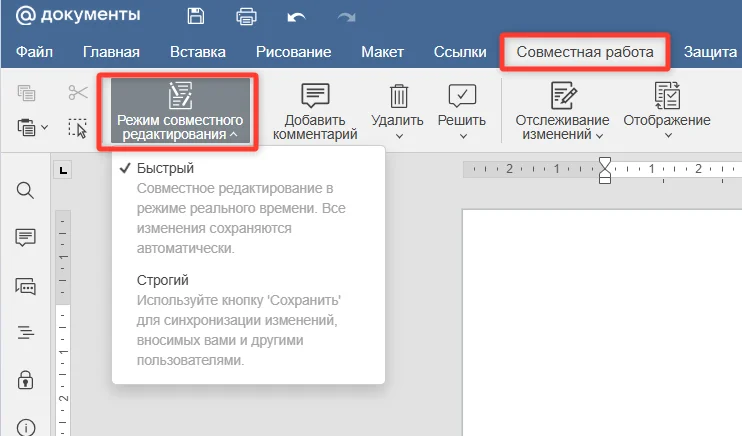The image size is (742, 436).
Task: Select the Collaboration tab
Action: pyautogui.click(x=585, y=52)
